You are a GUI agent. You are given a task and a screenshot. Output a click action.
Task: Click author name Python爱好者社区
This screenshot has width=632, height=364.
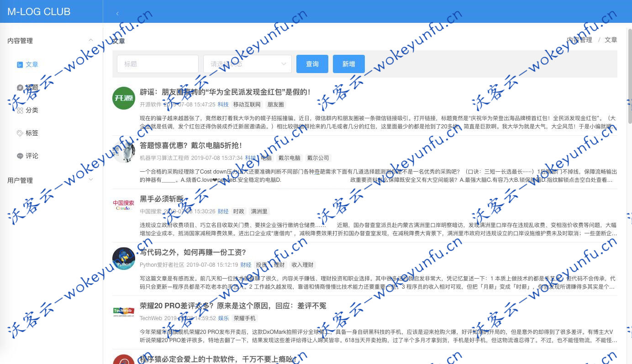[x=162, y=265]
